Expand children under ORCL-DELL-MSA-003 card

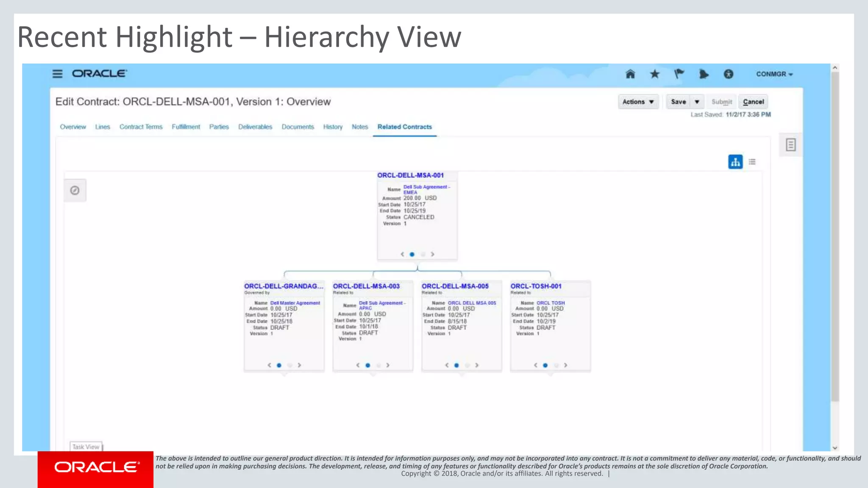tap(373, 375)
